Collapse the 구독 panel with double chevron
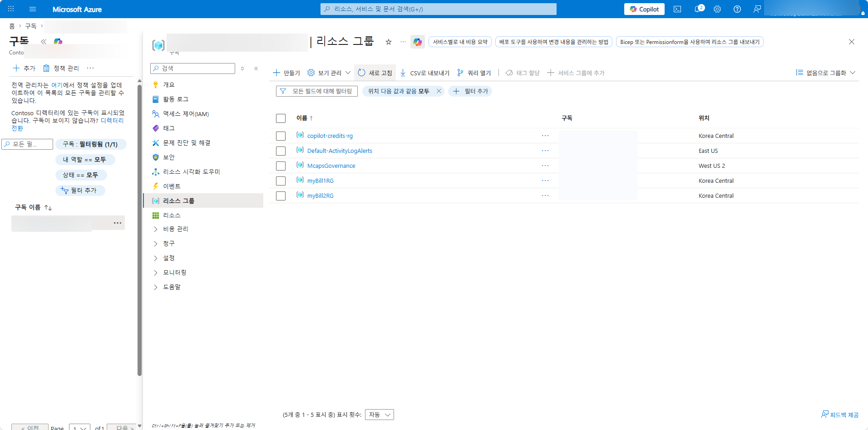 [44, 42]
